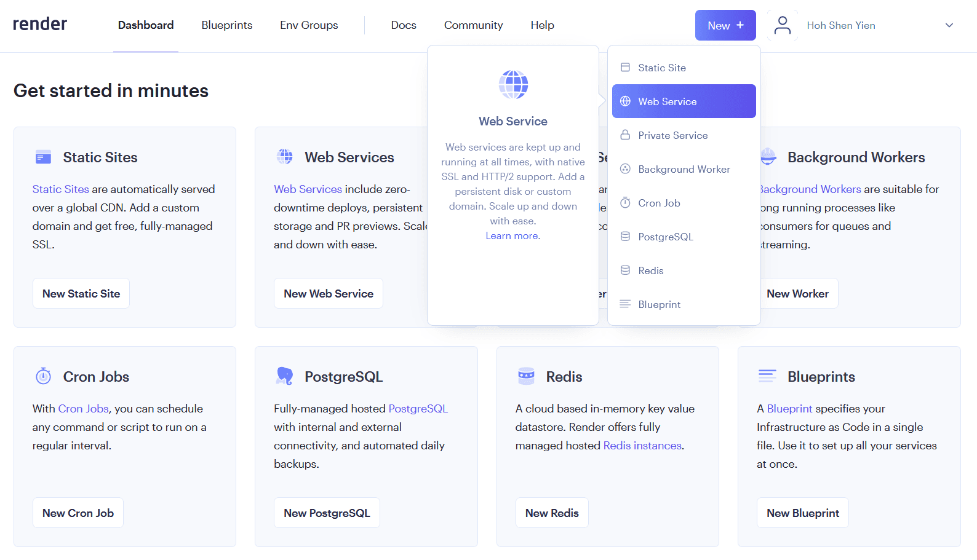This screenshot has width=977, height=560.
Task: Select Cron Job from the dropdown
Action: click(658, 203)
